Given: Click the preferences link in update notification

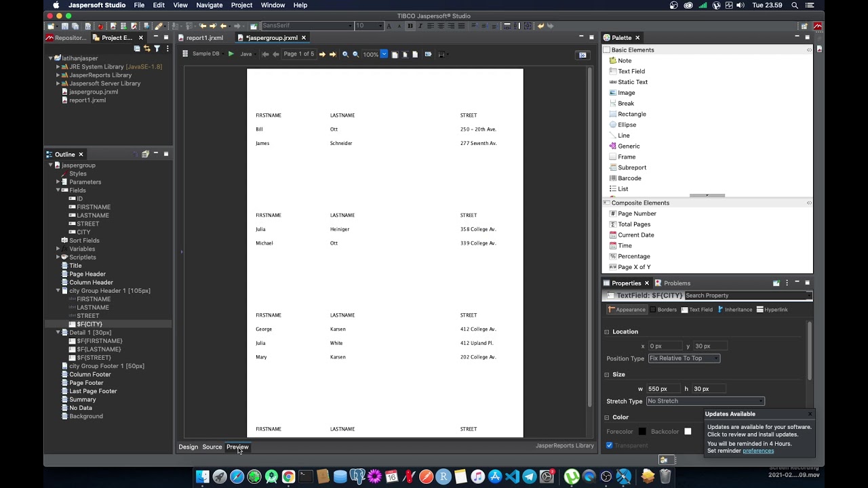Looking at the screenshot, I should point(758,451).
